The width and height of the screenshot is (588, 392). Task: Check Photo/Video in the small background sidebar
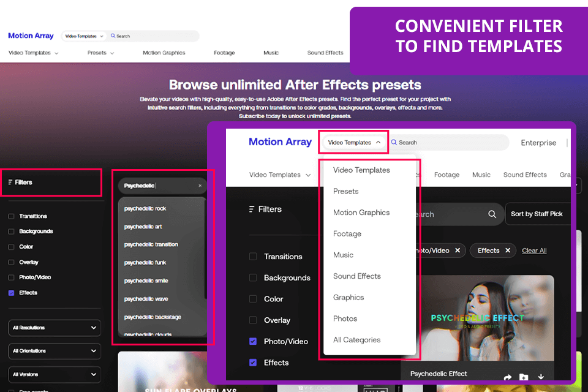point(11,277)
